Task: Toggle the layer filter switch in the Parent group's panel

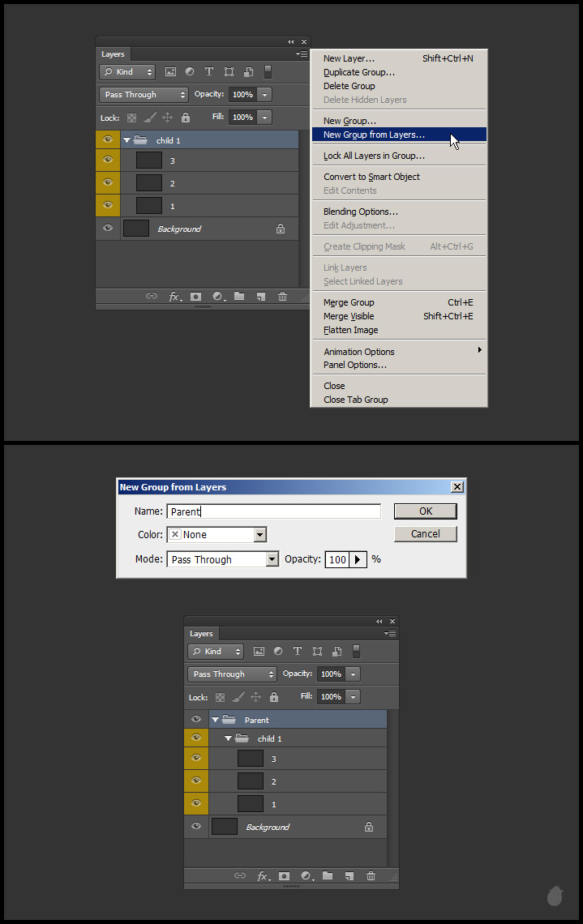Action: coord(355,651)
